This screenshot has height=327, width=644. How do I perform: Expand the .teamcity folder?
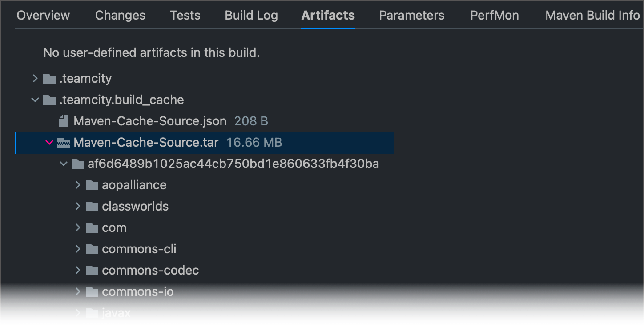click(x=35, y=78)
